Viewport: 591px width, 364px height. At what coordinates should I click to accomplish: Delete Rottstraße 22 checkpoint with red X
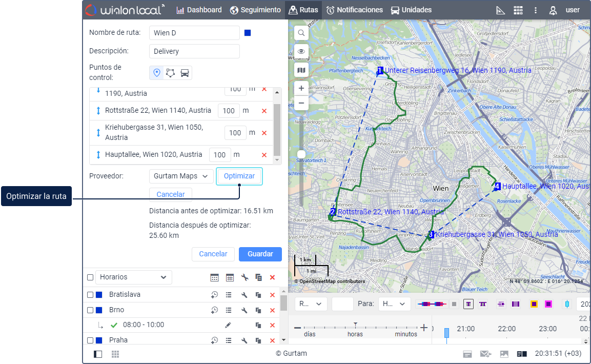point(264,111)
